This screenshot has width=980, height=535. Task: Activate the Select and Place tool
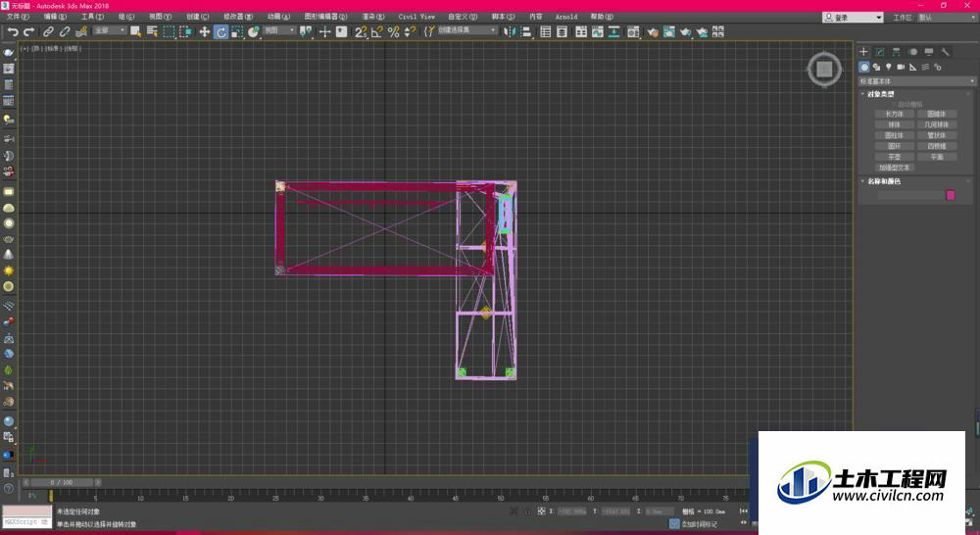point(253,32)
